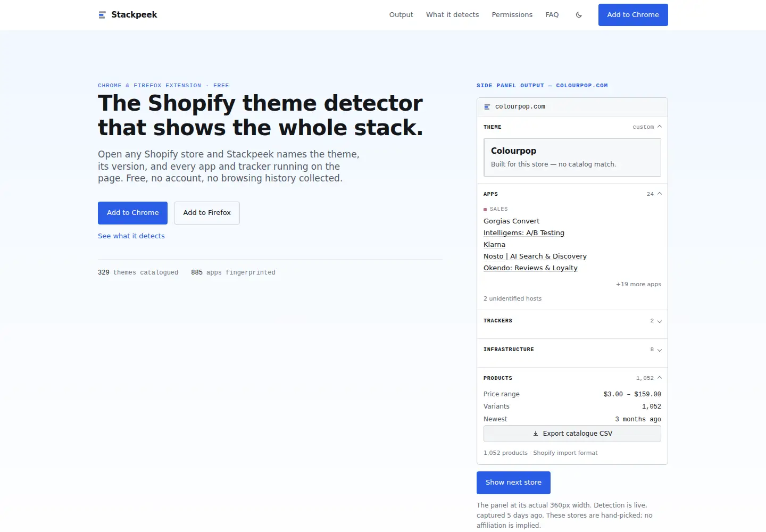
Task: Collapse the Products section chevron
Action: tap(660, 378)
